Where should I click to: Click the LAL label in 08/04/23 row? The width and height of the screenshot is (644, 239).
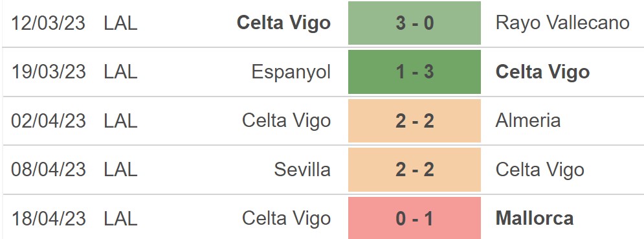tap(120, 170)
